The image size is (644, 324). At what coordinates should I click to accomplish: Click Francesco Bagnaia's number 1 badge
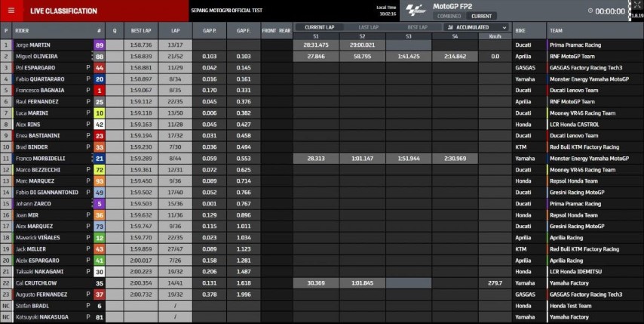click(99, 90)
